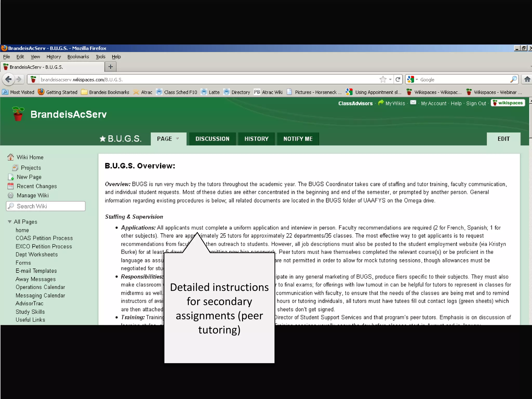Image resolution: width=532 pixels, height=399 pixels.
Task: Collapse the All Pages list
Action: coord(10,222)
